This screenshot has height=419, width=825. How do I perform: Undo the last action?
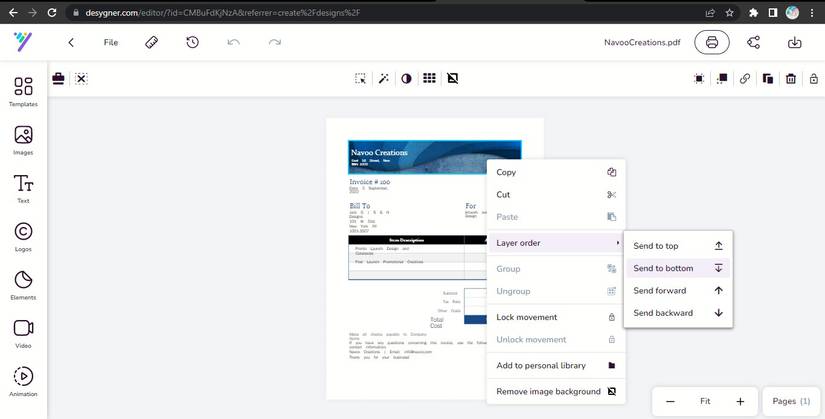[x=234, y=43]
